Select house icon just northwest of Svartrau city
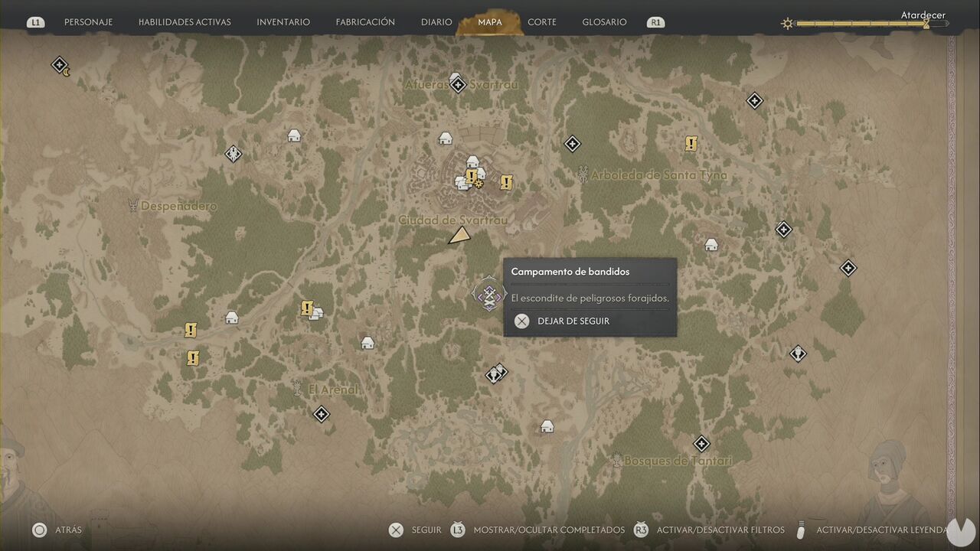Viewport: 980px width, 551px height. click(x=446, y=139)
